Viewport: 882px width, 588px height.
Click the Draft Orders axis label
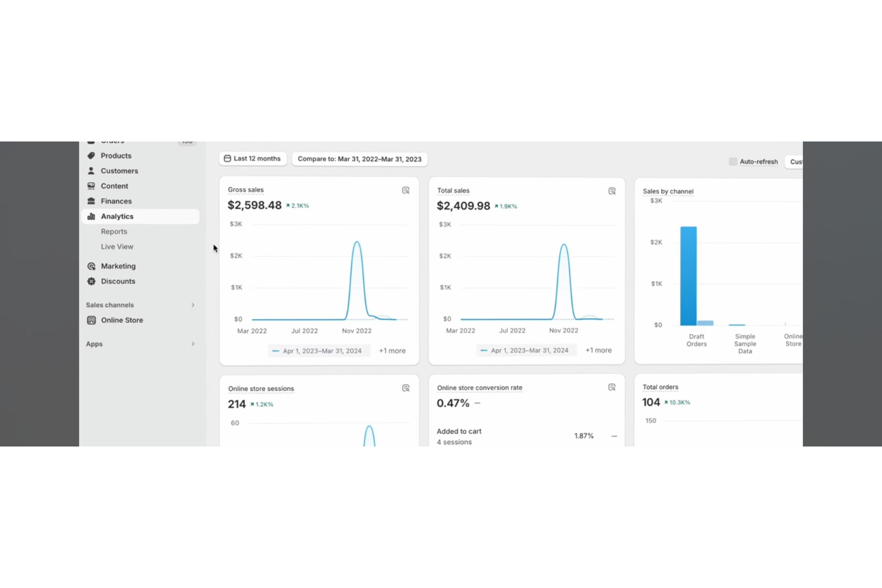[x=696, y=341]
